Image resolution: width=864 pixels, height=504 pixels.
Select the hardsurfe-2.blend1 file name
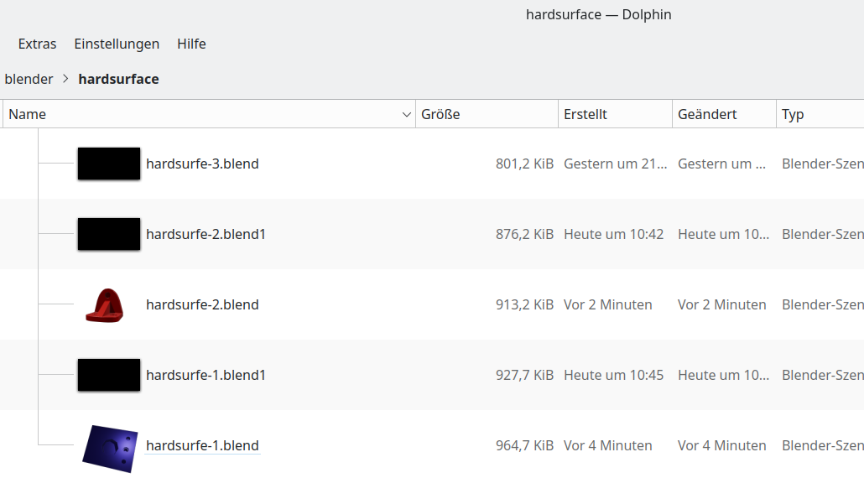click(x=206, y=234)
